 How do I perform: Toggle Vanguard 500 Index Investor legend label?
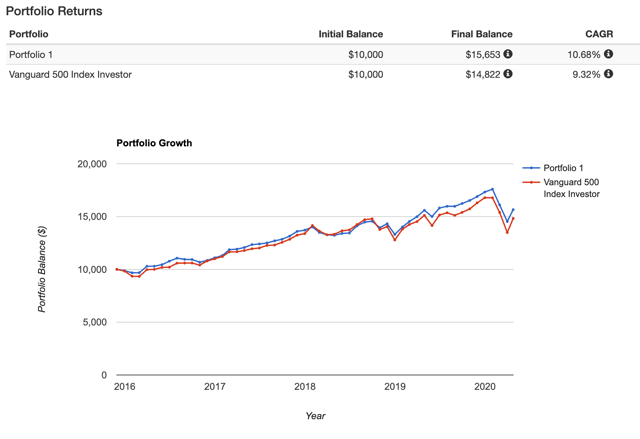tap(572, 188)
